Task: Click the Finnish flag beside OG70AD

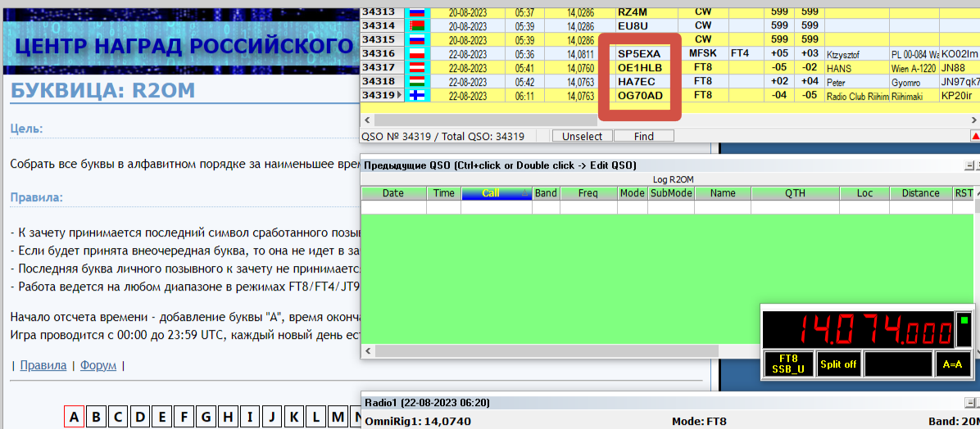Action: 418,96
